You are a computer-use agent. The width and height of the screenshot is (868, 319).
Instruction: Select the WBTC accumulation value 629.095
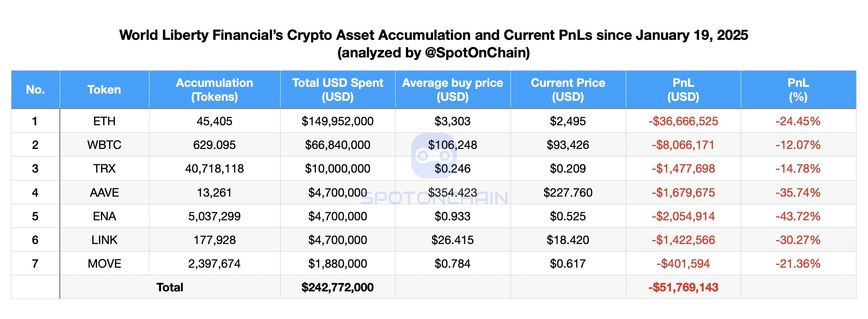click(214, 145)
